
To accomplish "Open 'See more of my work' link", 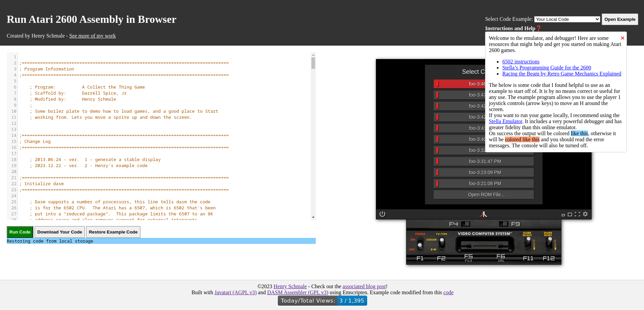I will pyautogui.click(x=92, y=36).
